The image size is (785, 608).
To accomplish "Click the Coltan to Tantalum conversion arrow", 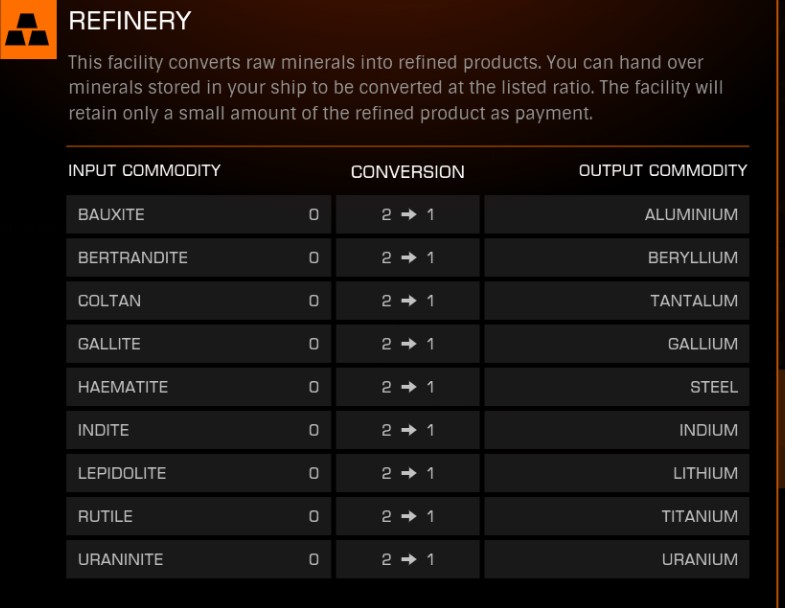I will [409, 300].
